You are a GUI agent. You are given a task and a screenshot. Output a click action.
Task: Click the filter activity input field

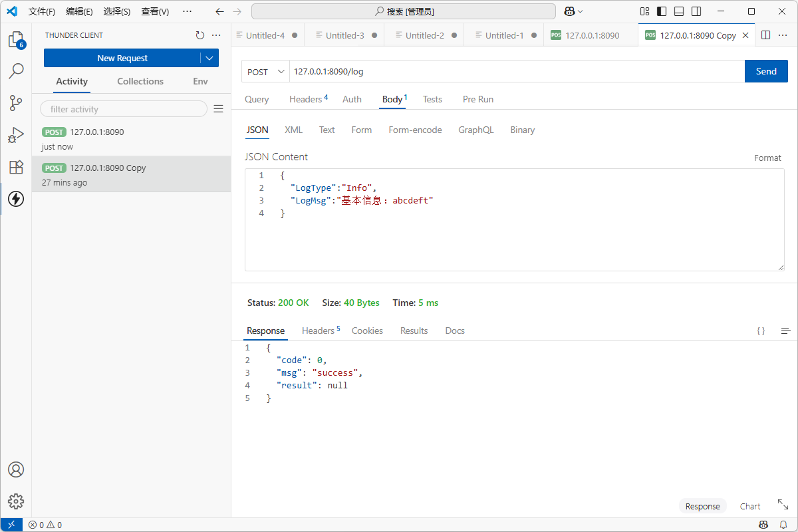tap(124, 109)
